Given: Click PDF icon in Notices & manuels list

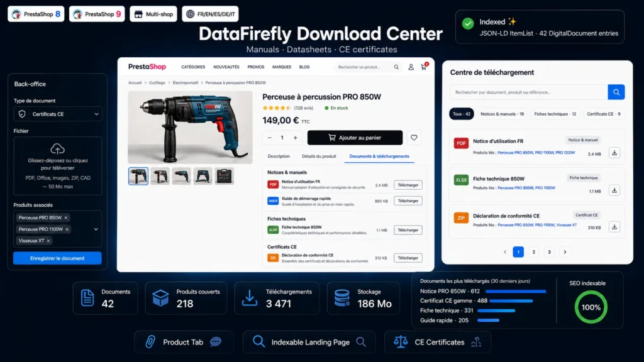Looking at the screenshot, I should point(273,184).
